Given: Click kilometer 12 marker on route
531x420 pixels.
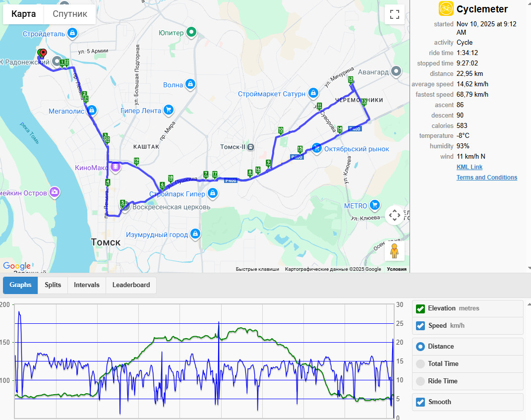Looking at the screenshot, I should (x=351, y=80).
